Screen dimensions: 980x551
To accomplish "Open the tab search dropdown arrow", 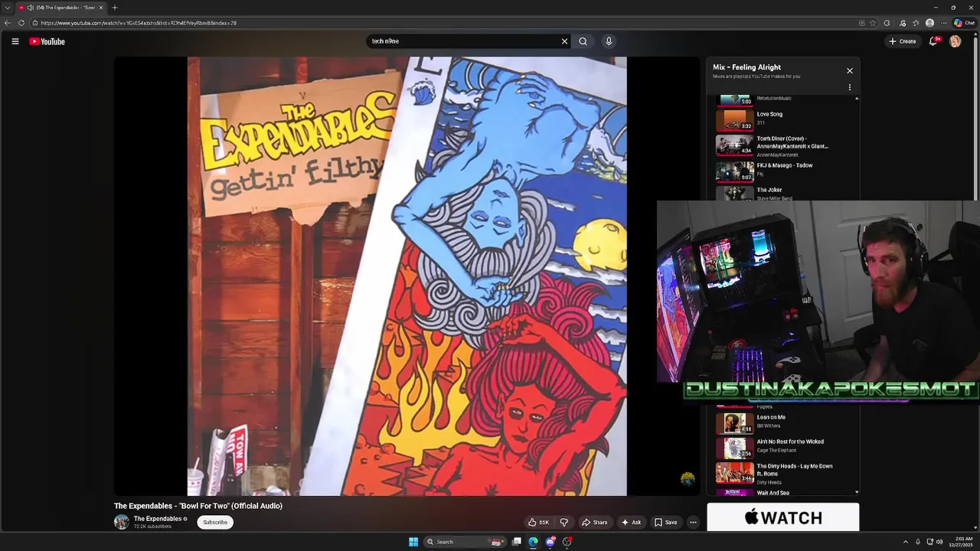I will pos(7,8).
